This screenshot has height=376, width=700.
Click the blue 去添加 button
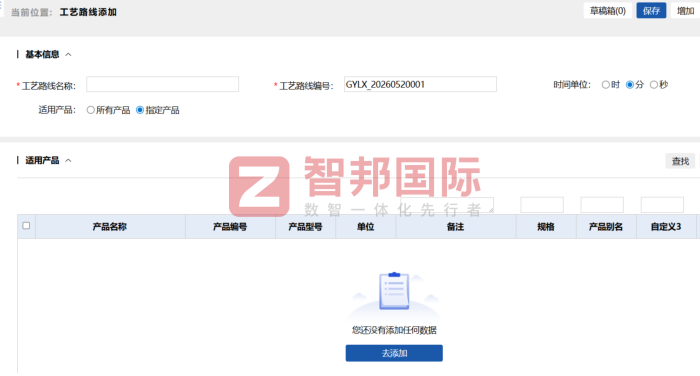pyautogui.click(x=394, y=353)
